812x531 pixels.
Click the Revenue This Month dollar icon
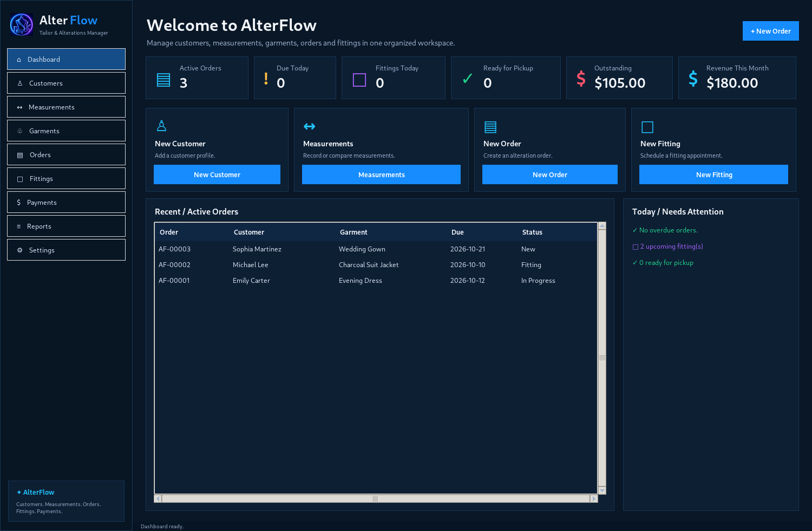[693, 79]
